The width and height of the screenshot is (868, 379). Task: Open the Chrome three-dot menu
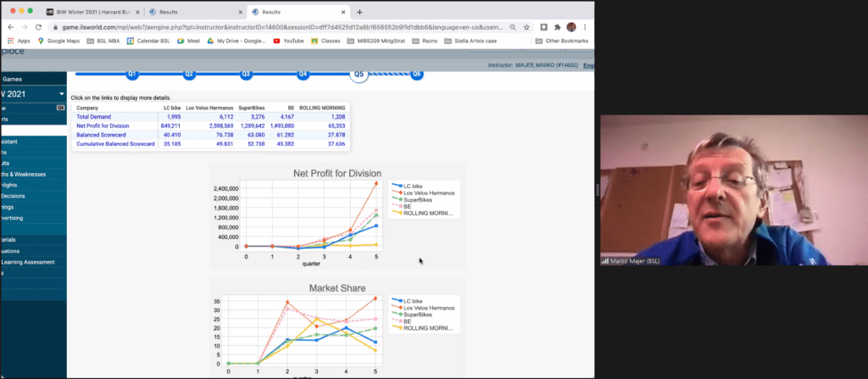tap(585, 27)
